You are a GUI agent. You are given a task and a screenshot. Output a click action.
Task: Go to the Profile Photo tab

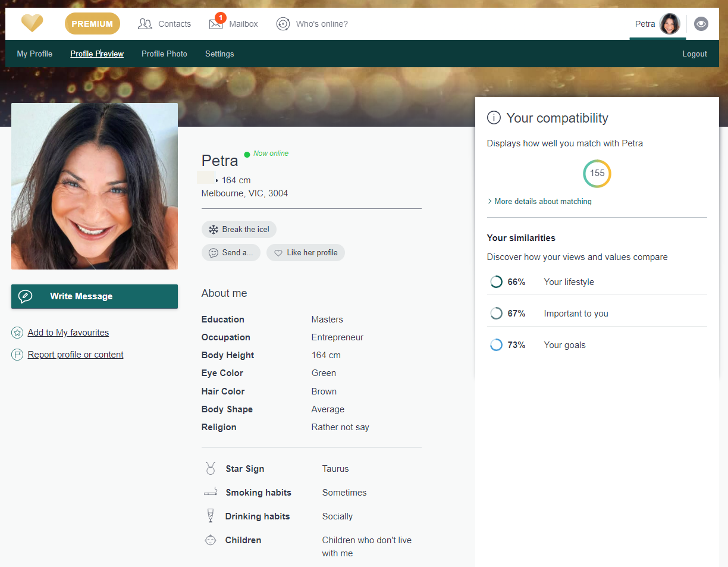164,54
